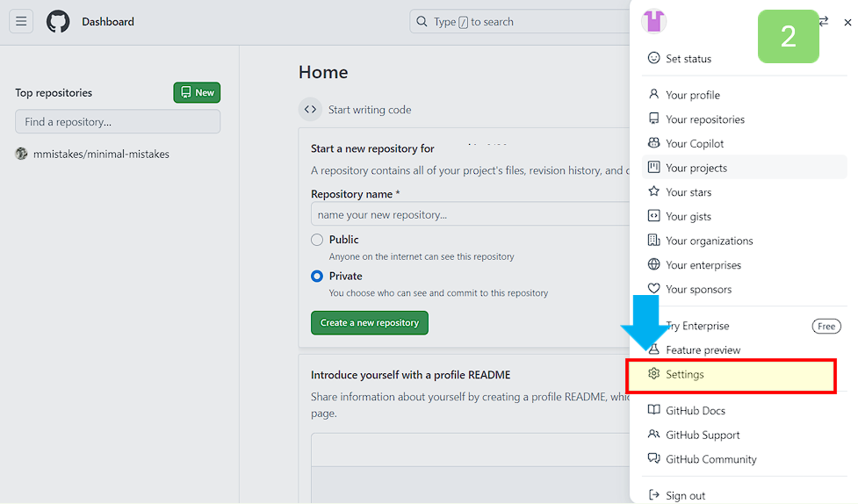Select the Public visibility radio button
The width and height of the screenshot is (858, 504).
click(317, 240)
